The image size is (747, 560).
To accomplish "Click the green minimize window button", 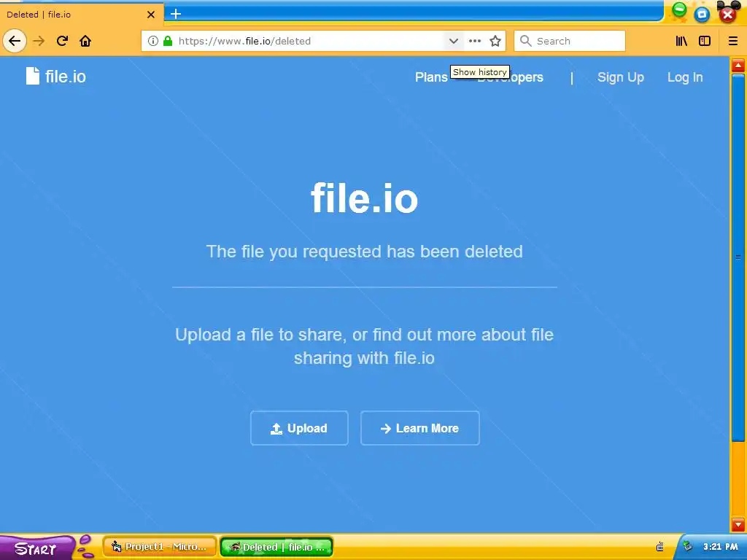I will click(x=679, y=10).
